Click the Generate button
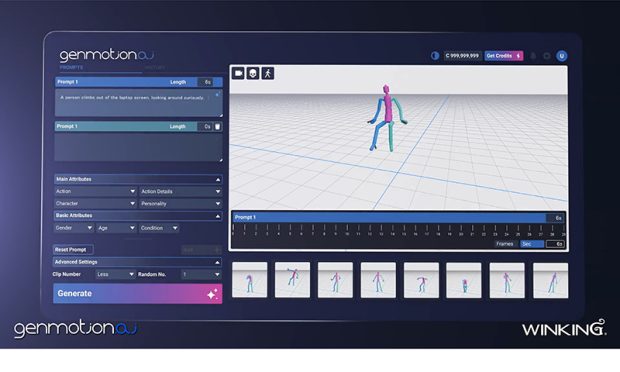Viewport: 620px width, 372px height. pyautogui.click(x=138, y=293)
